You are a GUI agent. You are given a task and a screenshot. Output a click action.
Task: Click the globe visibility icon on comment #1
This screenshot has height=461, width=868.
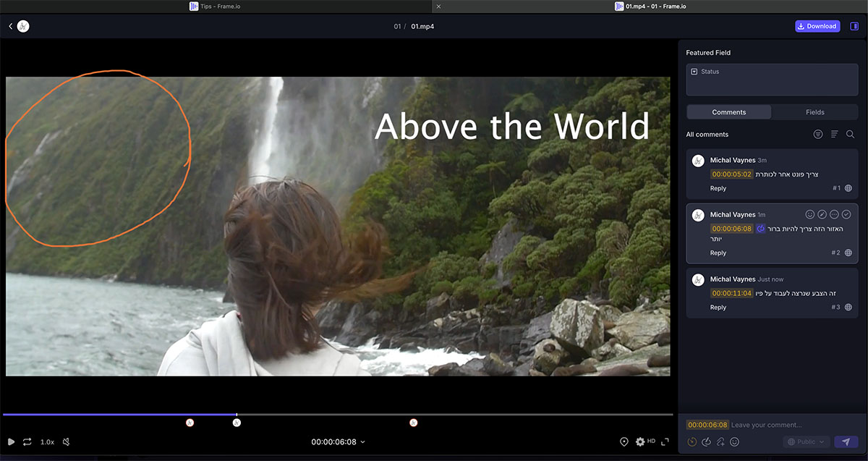pyautogui.click(x=848, y=188)
